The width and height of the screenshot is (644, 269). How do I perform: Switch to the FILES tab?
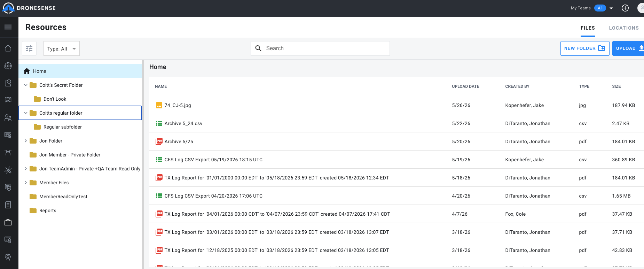588,28
